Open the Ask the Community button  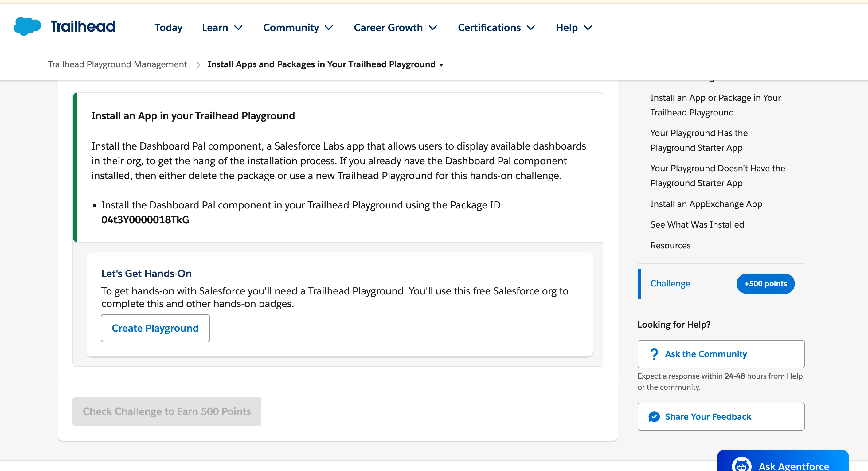(720, 354)
